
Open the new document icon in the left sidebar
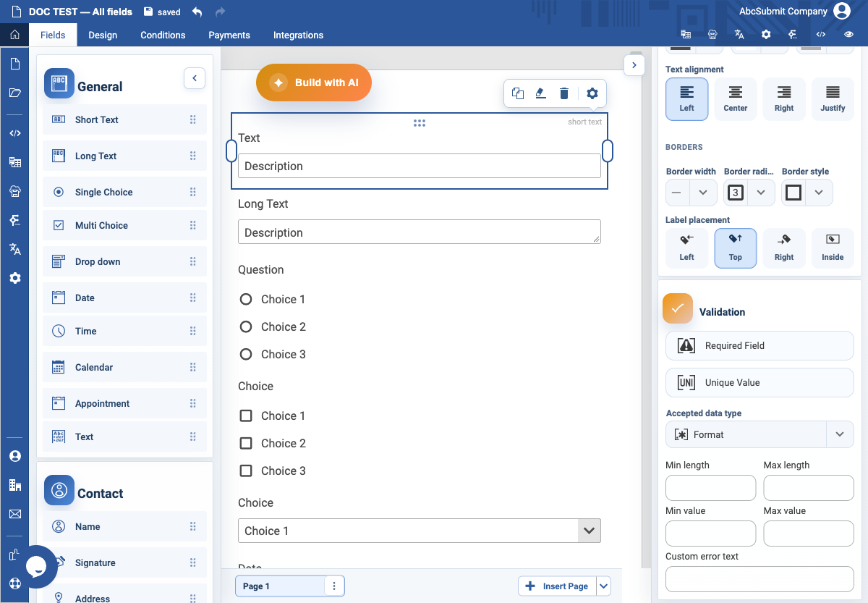[14, 64]
